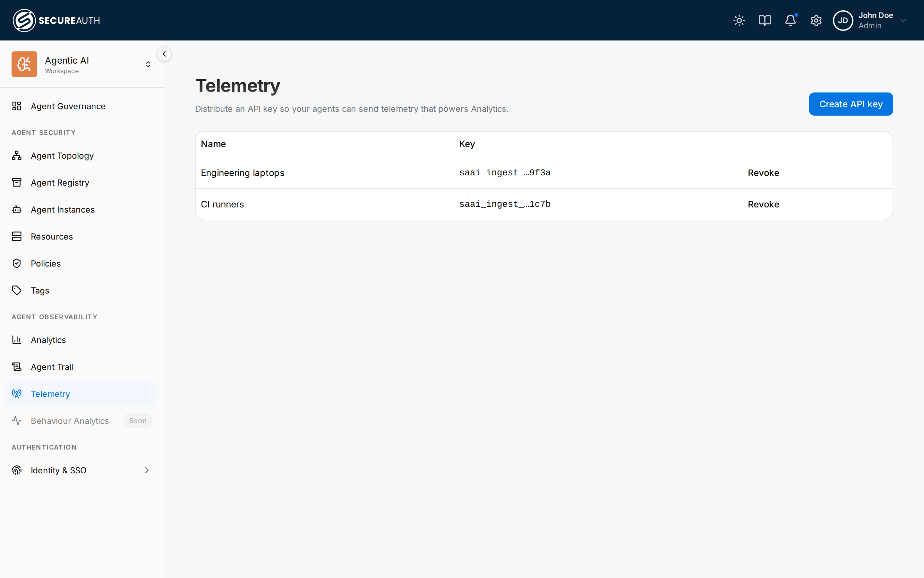924x578 pixels.
Task: Click the Policies shield icon
Action: 16,263
